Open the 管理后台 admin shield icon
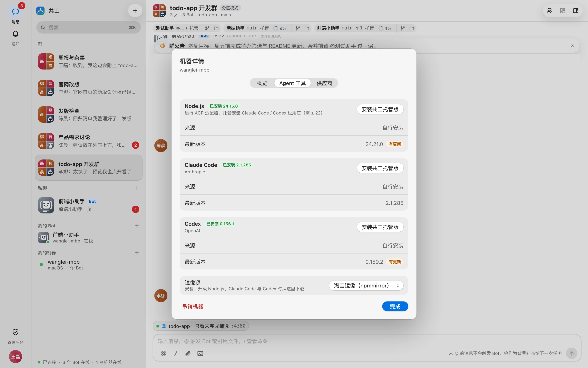Image resolution: width=588 pixels, height=368 pixels. click(x=15, y=332)
